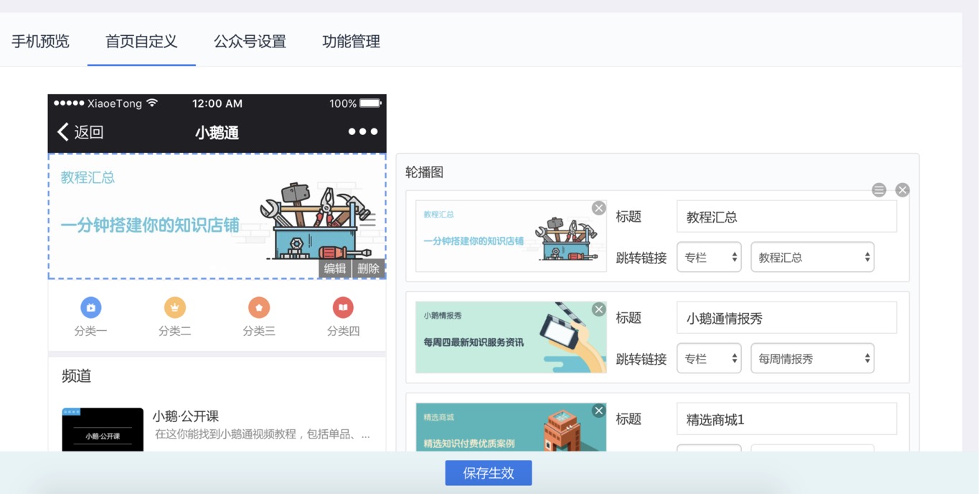Edit the 小鹅通情报秀 title field

click(x=786, y=318)
